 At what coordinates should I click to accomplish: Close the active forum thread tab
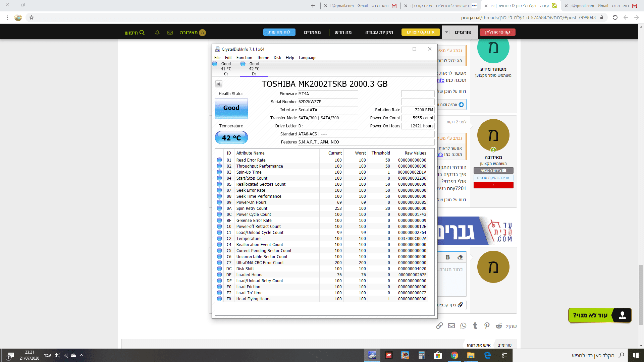pyautogui.click(x=486, y=6)
